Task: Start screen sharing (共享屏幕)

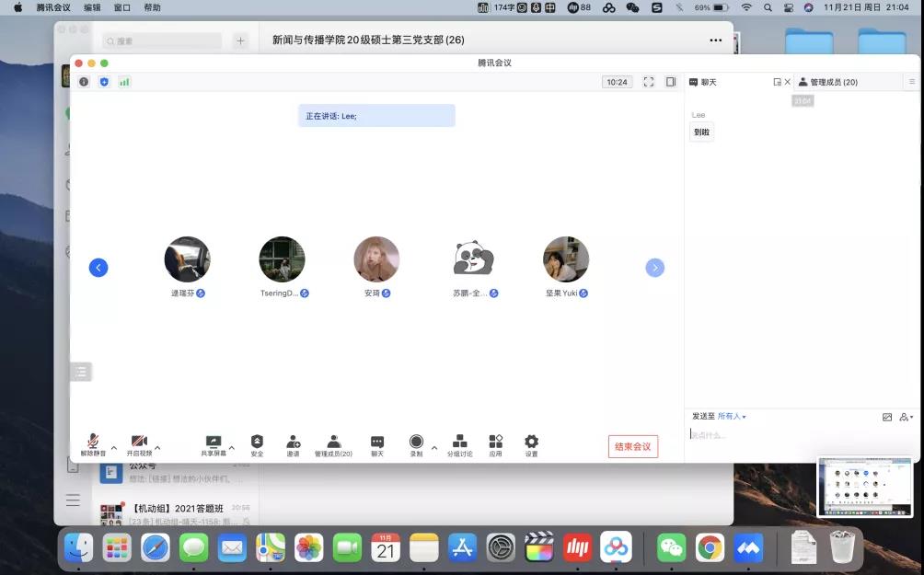Action: pos(214,444)
